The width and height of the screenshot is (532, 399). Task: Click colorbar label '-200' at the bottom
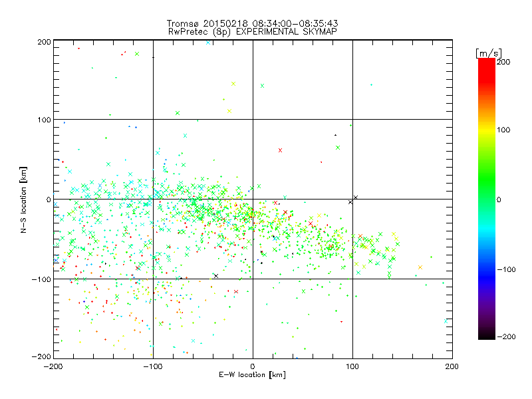point(506,337)
